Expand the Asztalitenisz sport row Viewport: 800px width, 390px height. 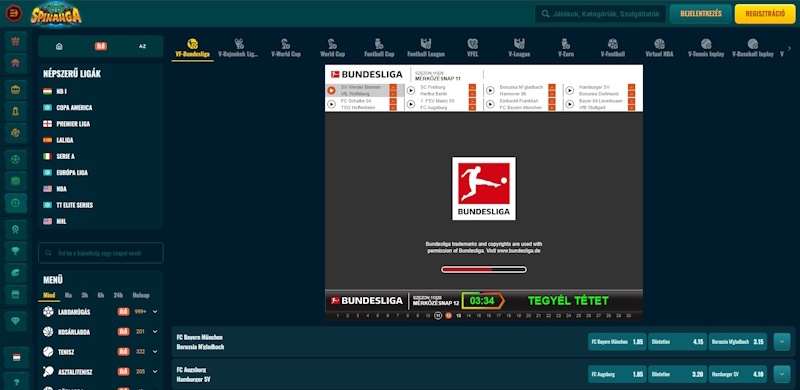155,372
